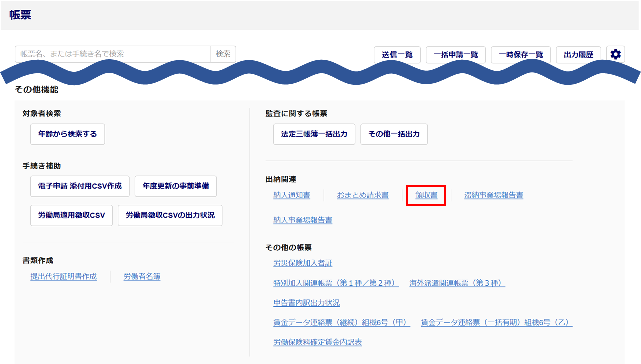The image size is (641, 364).
Task: Open the 労災保険加入者証 link
Action: coord(303,263)
